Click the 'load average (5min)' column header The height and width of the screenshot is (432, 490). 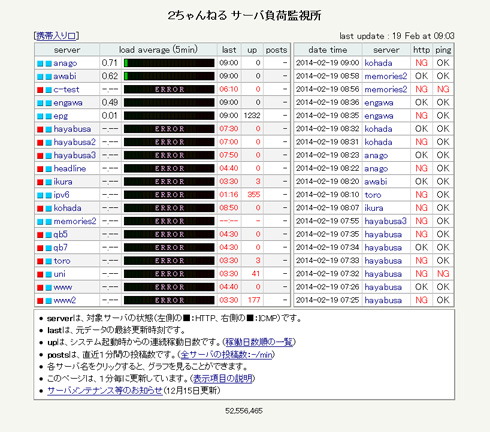158,50
